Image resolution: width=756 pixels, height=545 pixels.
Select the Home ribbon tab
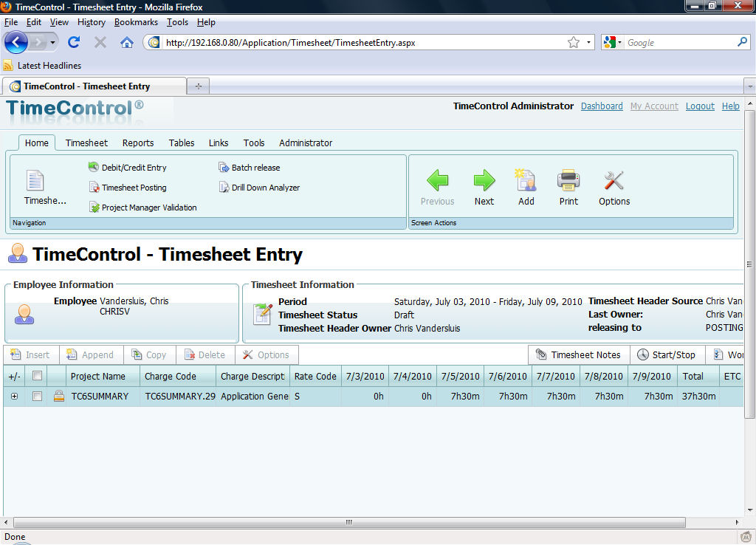coord(37,143)
